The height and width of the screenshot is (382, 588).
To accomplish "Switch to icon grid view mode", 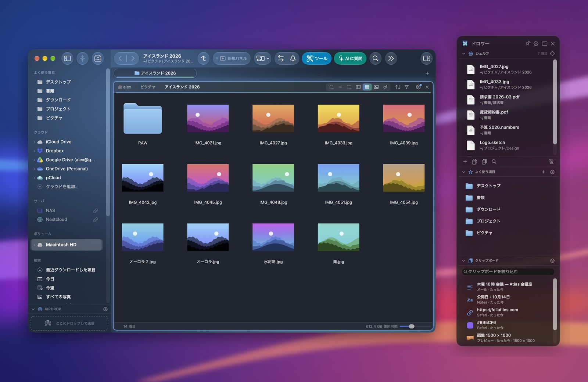I will point(367,87).
